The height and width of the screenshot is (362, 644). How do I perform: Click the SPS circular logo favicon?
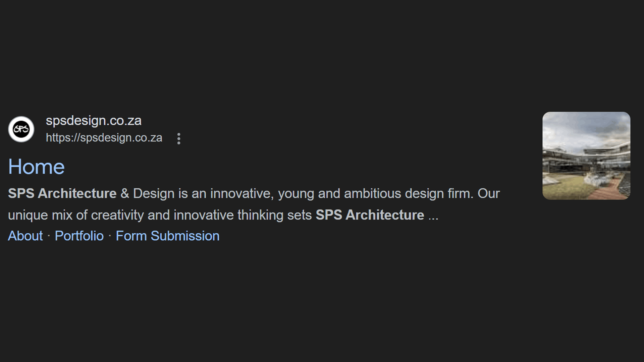click(21, 129)
